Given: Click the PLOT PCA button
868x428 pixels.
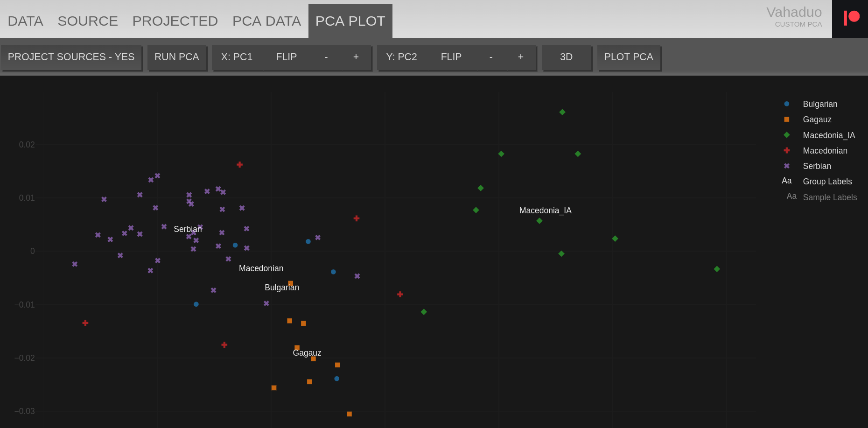Looking at the screenshot, I should pyautogui.click(x=628, y=57).
